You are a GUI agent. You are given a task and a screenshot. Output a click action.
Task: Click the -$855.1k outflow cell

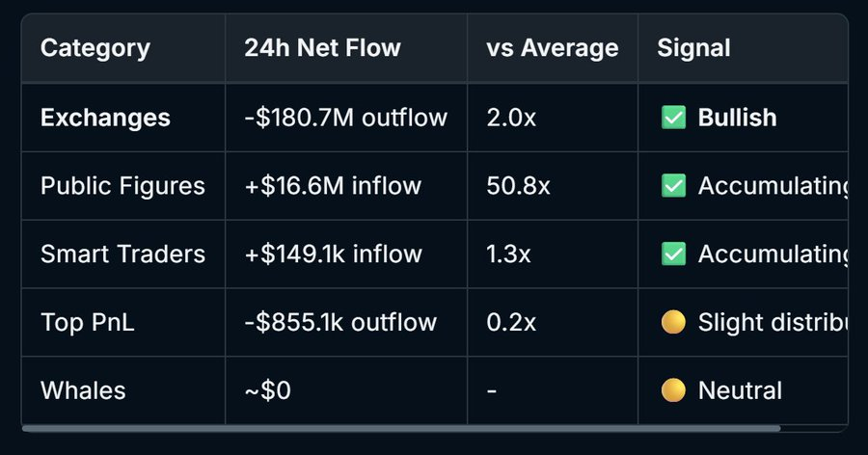click(x=340, y=323)
